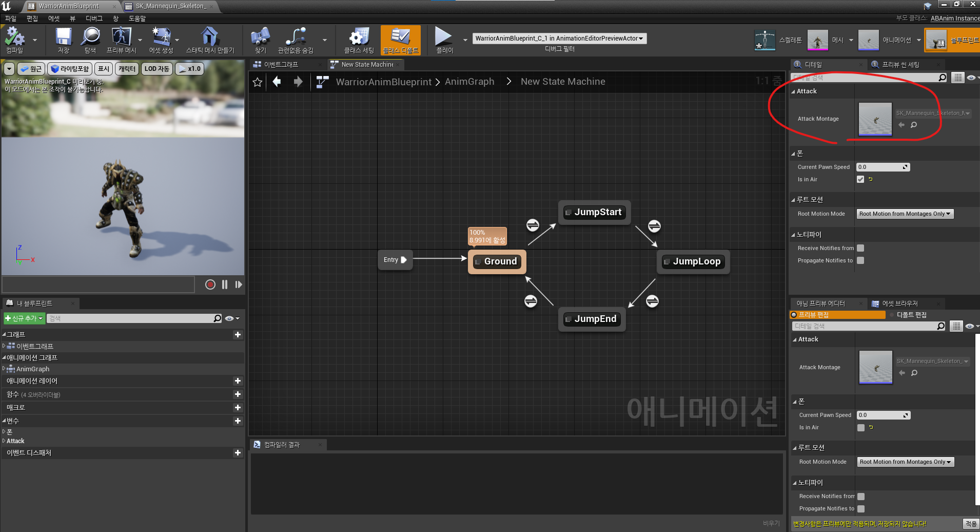
Task: Click the graph forward navigation arrow
Action: tap(298, 82)
